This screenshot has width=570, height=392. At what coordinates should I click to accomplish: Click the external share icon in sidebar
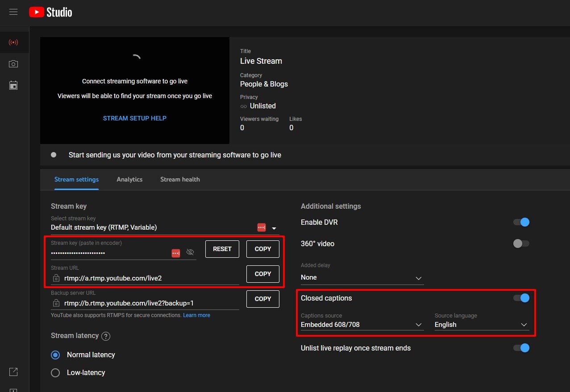point(13,372)
